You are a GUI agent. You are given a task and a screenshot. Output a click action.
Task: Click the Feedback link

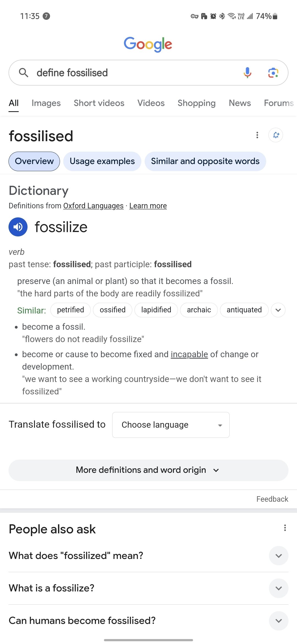272,499
